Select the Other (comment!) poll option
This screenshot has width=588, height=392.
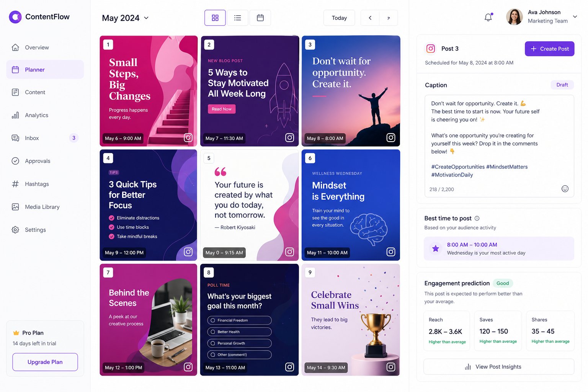239,355
